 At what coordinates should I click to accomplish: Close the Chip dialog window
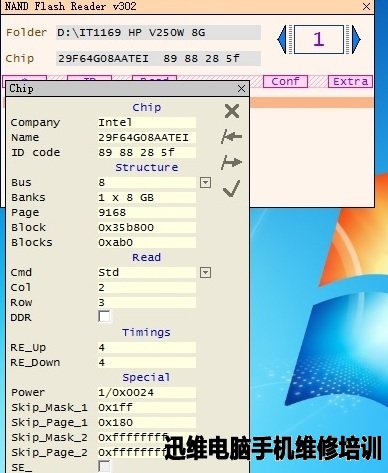tap(241, 89)
